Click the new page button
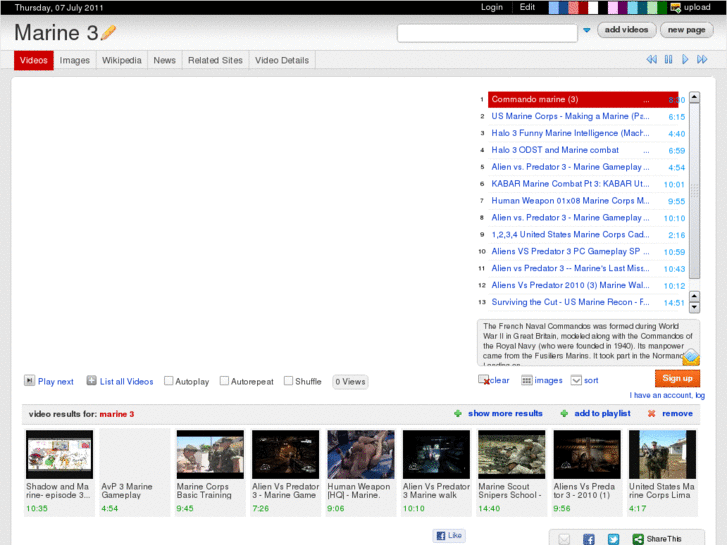 687,30
